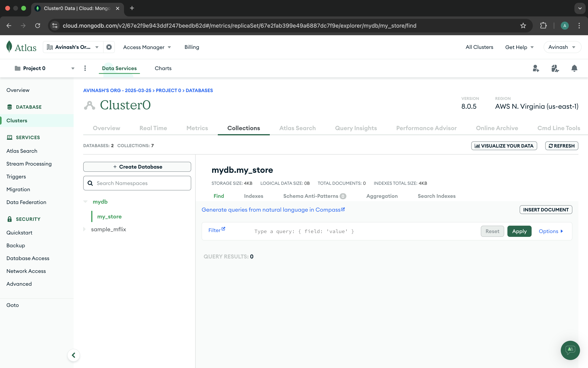
Task: Open browser extensions puzzle icon
Action: (x=543, y=26)
